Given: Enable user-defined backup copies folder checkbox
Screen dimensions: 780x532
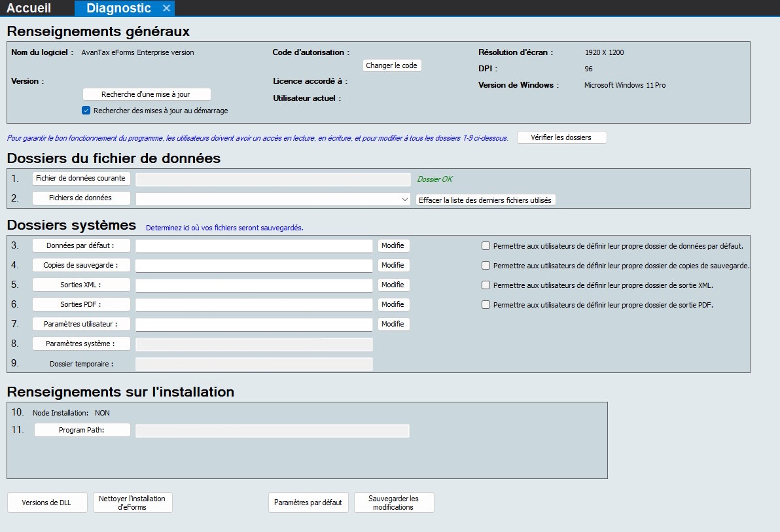Looking at the screenshot, I should [x=486, y=266].
